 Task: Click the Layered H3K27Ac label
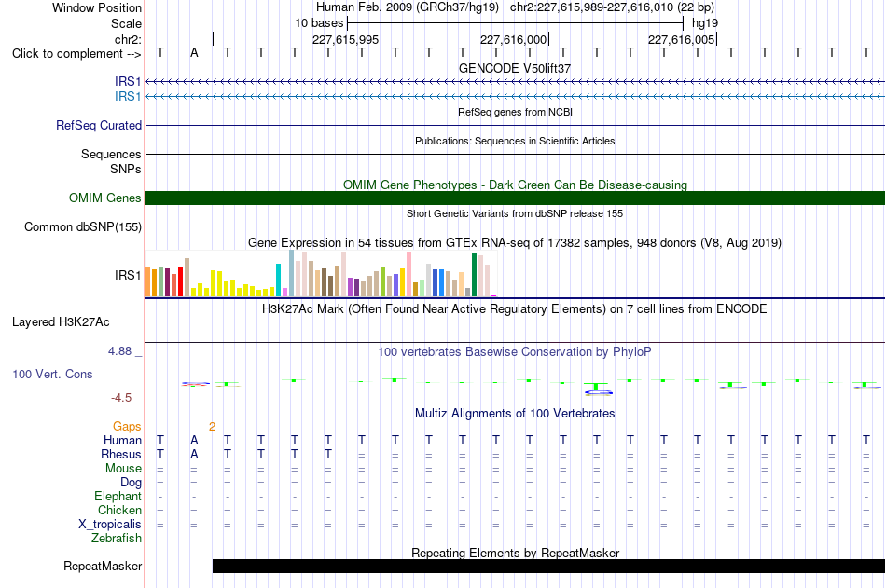click(x=61, y=322)
